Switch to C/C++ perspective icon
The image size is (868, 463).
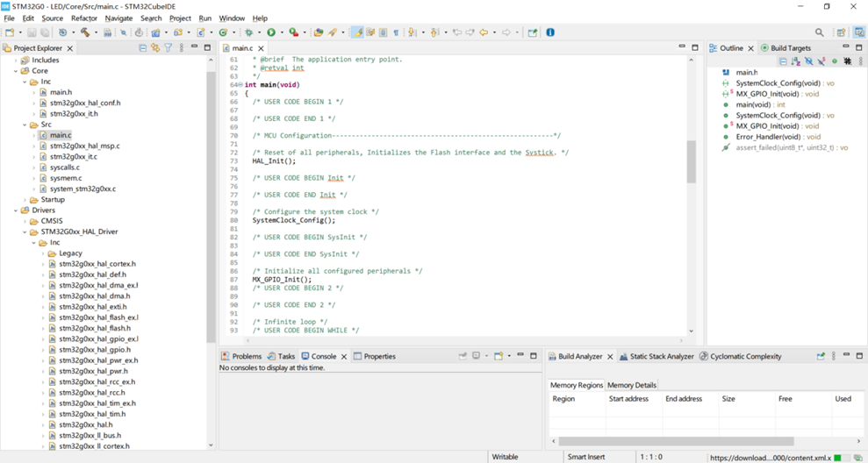tap(859, 32)
